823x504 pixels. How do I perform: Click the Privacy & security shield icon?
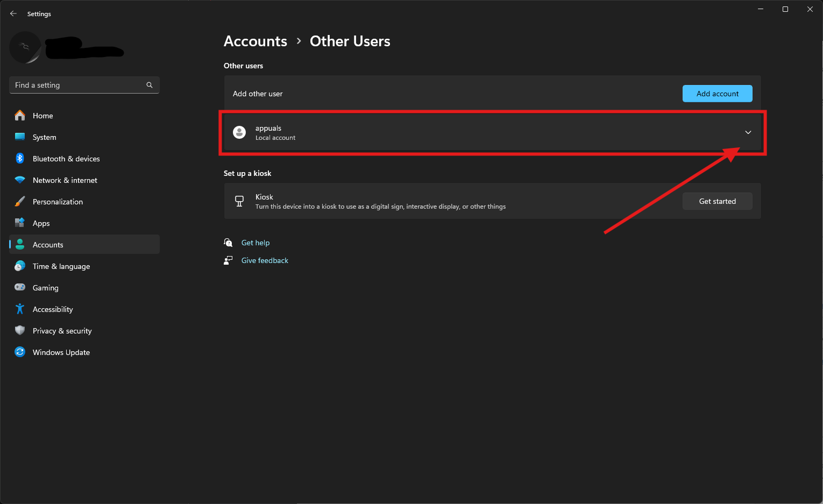coord(20,331)
